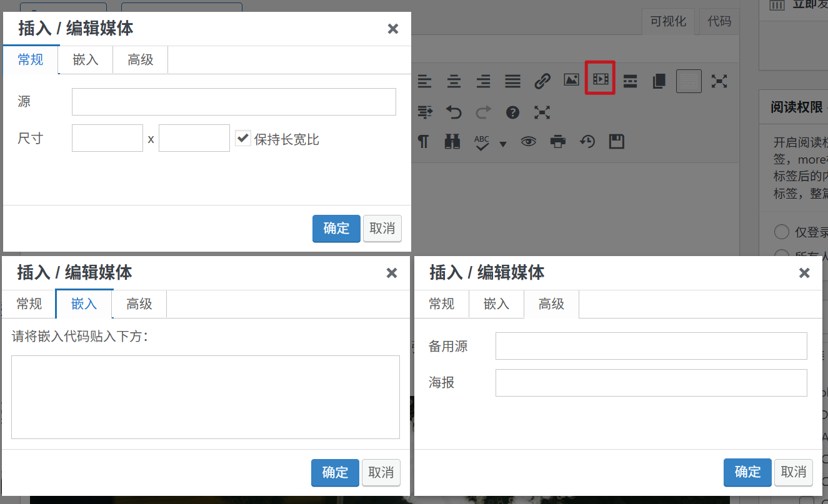Viewport: 828px width, 504px height.
Task: Open 常规 tab in dialog with 海报 field
Action: pos(442,304)
